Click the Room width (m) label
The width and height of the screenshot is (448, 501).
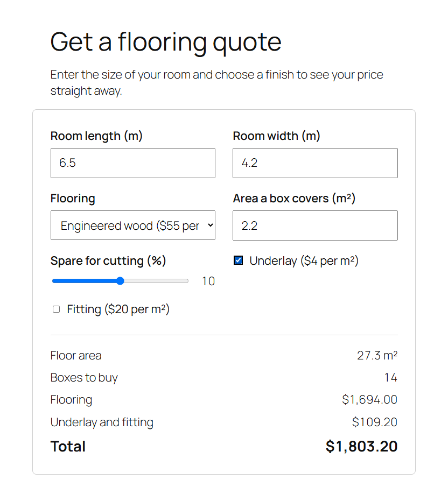(277, 136)
